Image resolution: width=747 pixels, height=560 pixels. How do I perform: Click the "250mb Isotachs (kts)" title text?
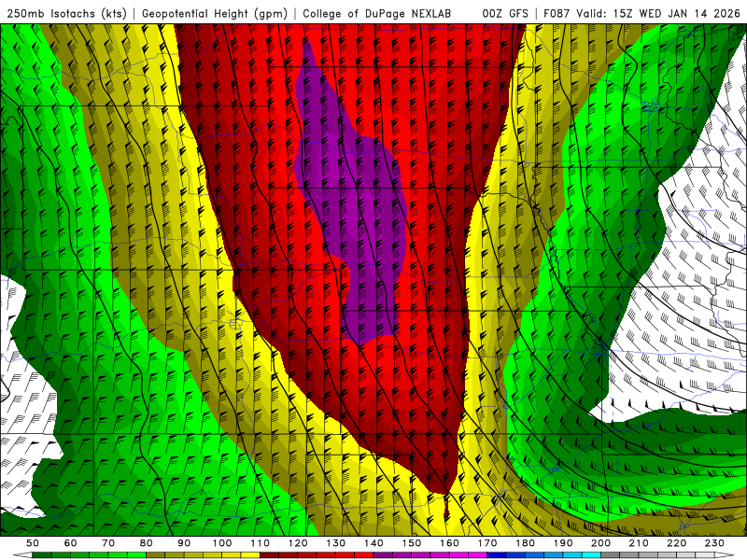(66, 13)
